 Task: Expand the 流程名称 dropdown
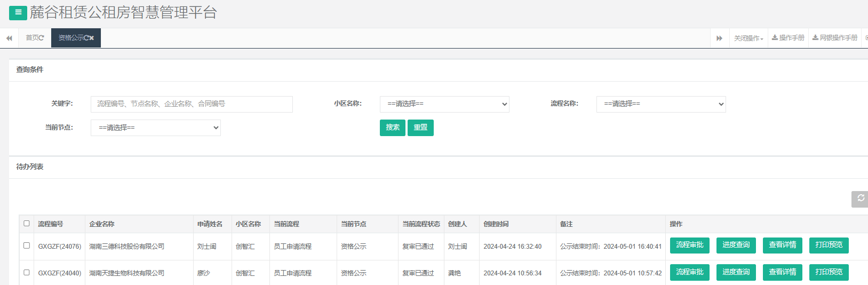[661, 104]
